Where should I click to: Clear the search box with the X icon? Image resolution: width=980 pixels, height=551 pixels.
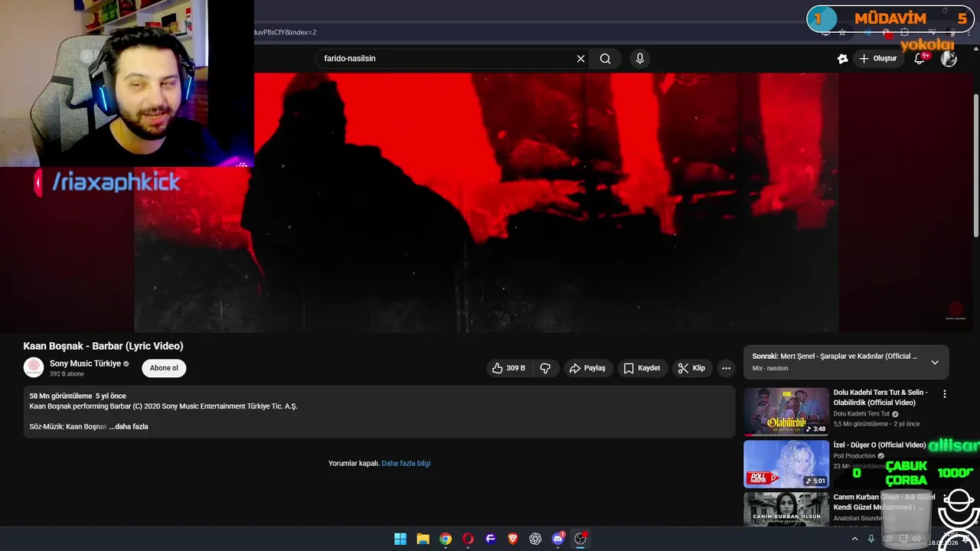[580, 59]
